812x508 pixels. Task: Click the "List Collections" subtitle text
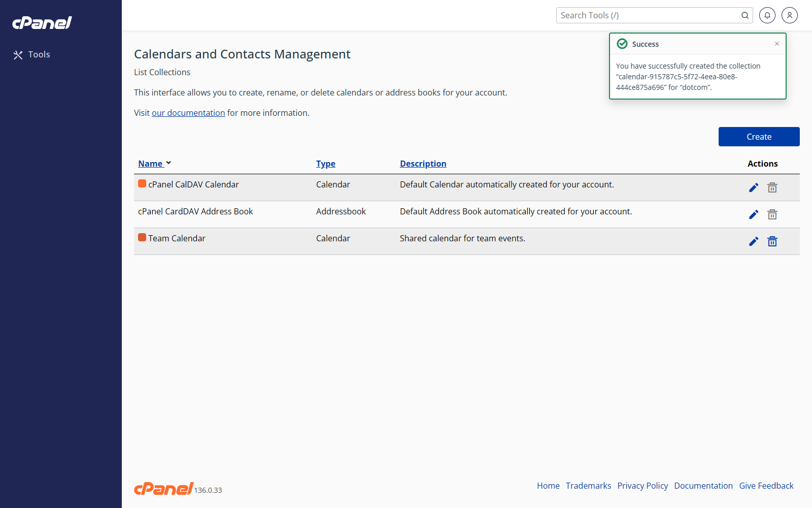point(162,72)
